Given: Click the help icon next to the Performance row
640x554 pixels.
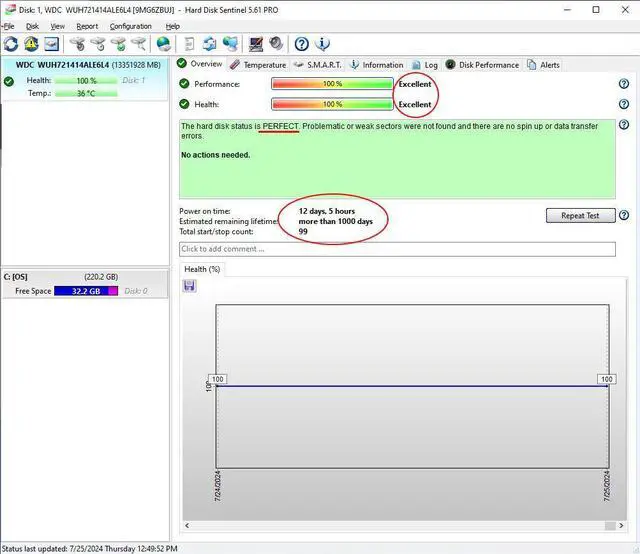Looking at the screenshot, I should [x=624, y=84].
